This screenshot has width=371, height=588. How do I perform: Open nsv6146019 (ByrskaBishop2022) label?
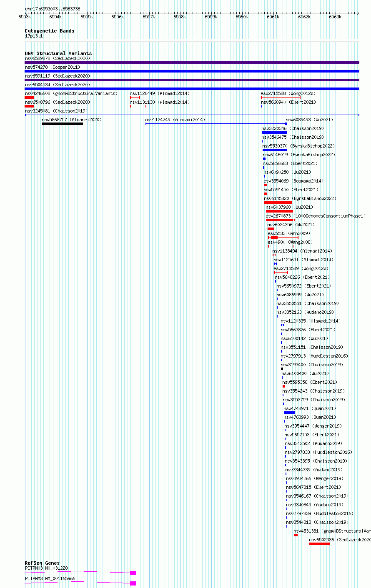click(299, 155)
